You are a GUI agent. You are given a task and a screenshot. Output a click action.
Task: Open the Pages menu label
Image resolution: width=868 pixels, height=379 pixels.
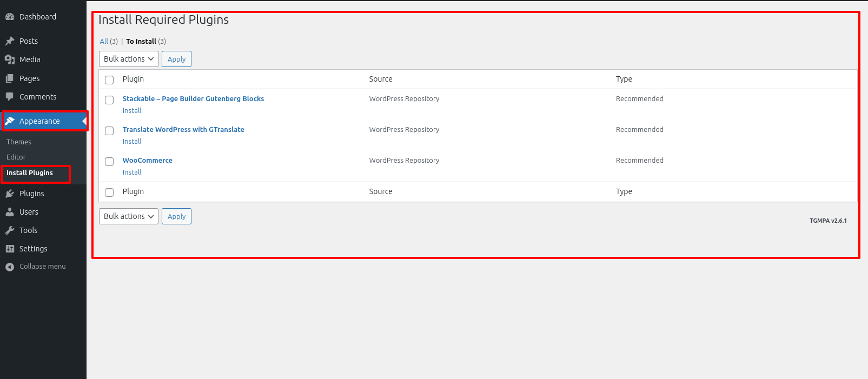(30, 78)
